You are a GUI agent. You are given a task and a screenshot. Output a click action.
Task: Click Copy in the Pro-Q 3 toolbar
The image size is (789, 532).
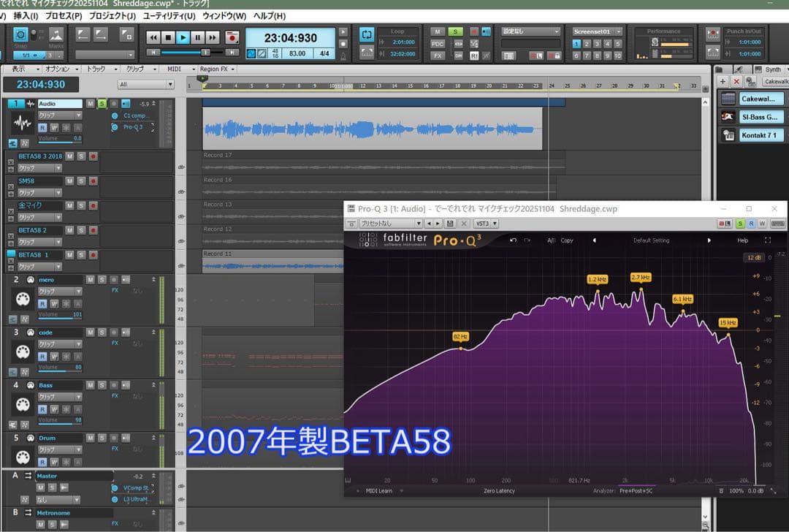(566, 240)
